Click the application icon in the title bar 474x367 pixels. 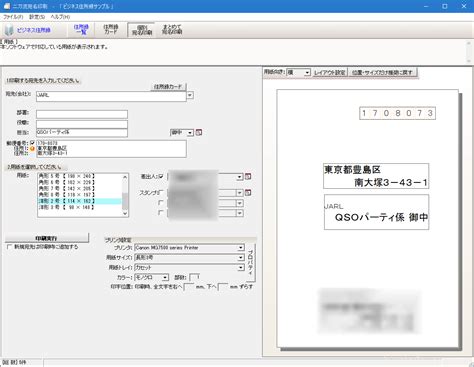7,6
